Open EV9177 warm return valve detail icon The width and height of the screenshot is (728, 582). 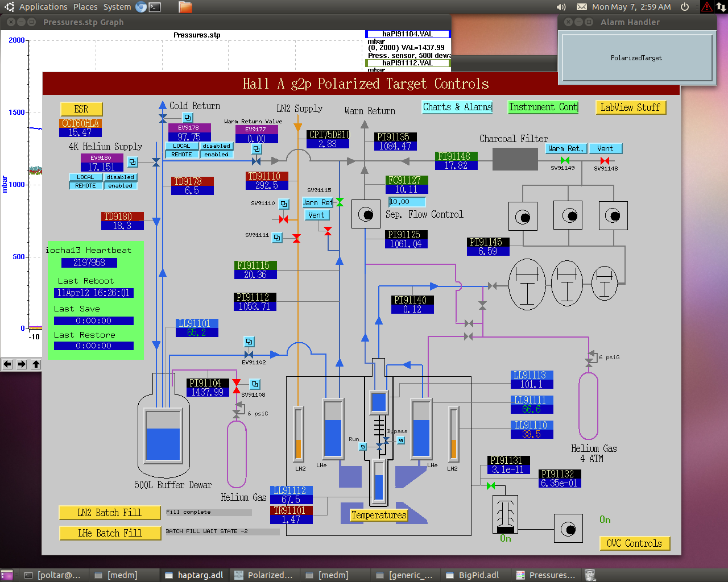257,149
